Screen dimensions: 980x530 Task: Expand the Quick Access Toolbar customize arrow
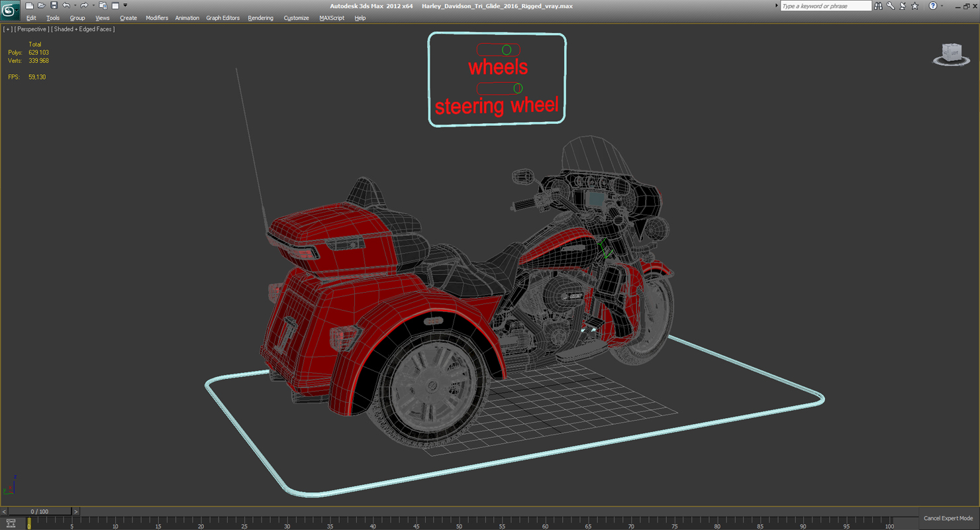[125, 6]
